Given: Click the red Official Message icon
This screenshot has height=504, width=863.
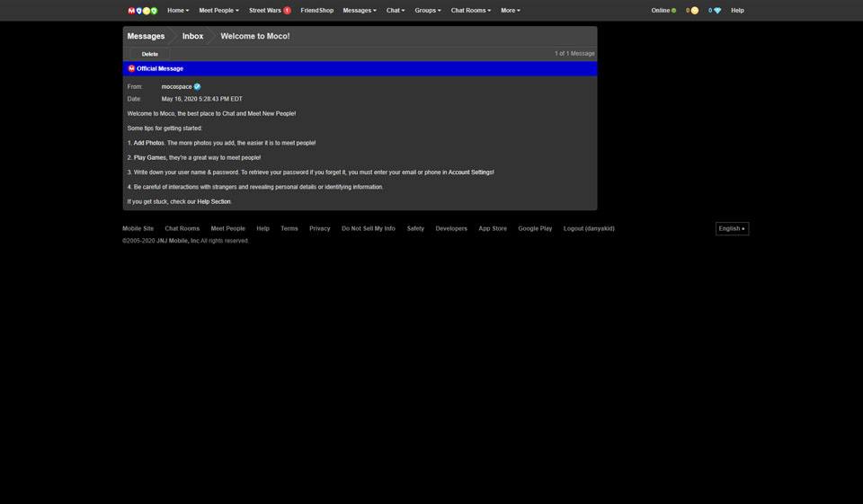Looking at the screenshot, I should (x=131, y=68).
